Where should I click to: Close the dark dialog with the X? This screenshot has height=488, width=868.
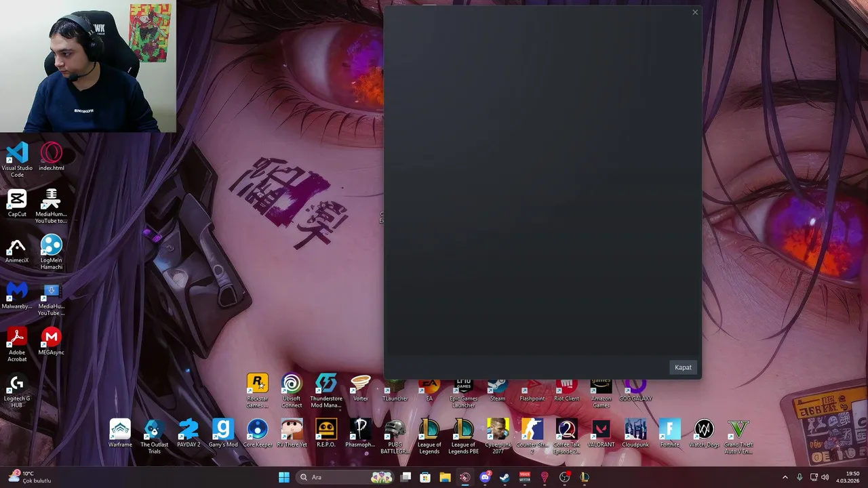(695, 12)
